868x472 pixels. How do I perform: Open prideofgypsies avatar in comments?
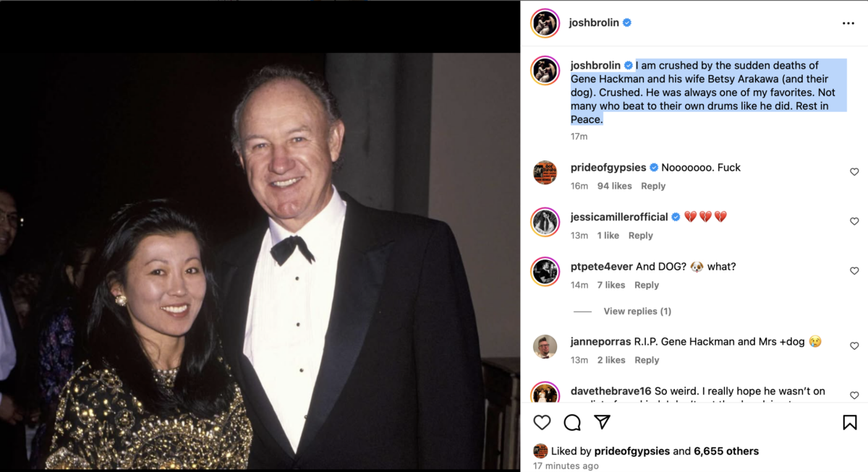(545, 173)
